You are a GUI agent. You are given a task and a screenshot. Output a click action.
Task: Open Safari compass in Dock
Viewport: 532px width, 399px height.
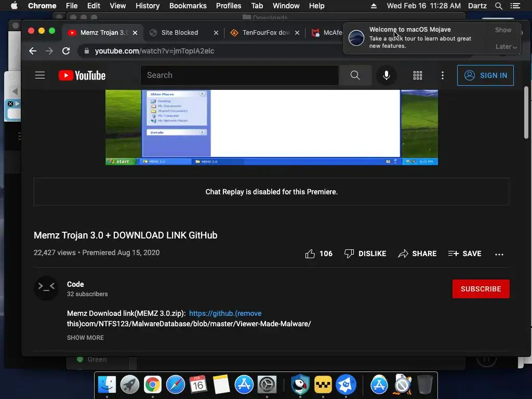(176, 385)
